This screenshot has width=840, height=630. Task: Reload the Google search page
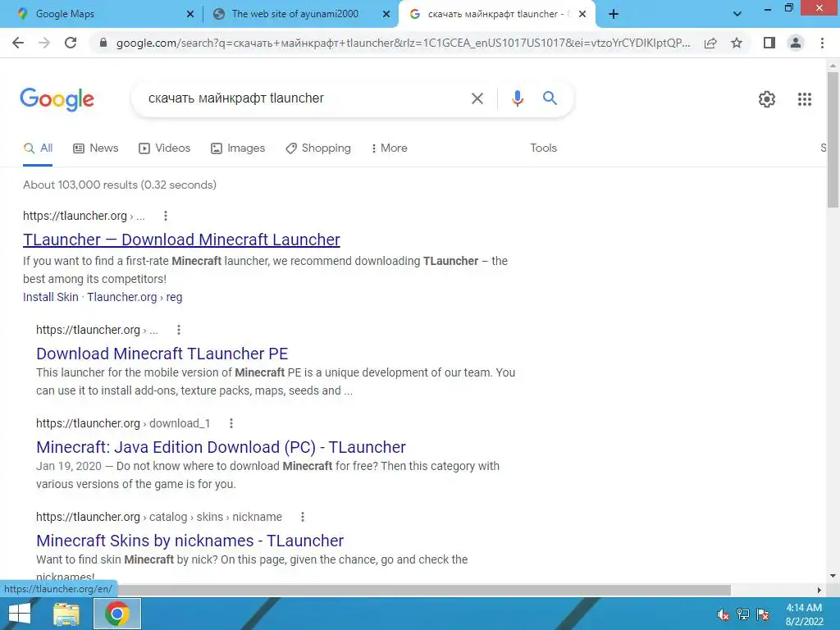click(71, 43)
